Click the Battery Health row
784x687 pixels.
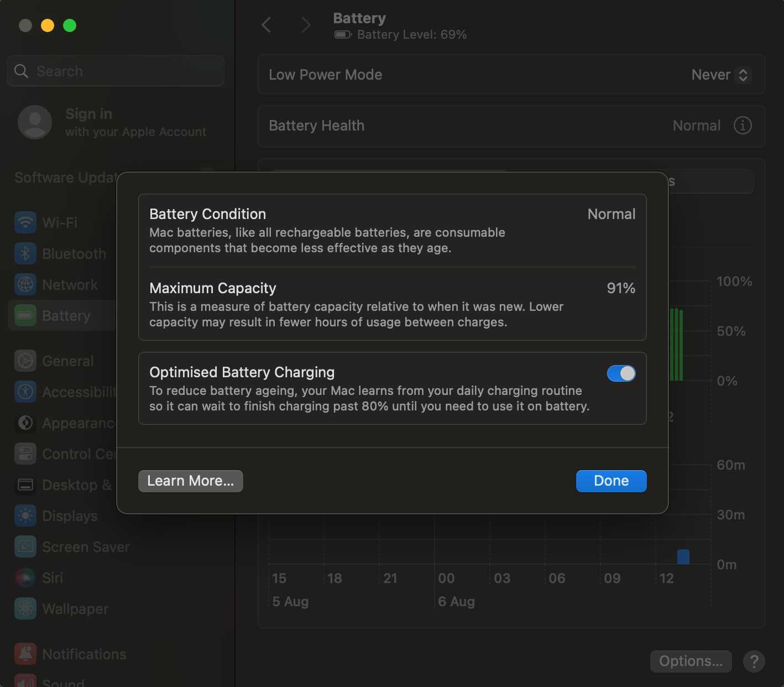click(x=511, y=126)
